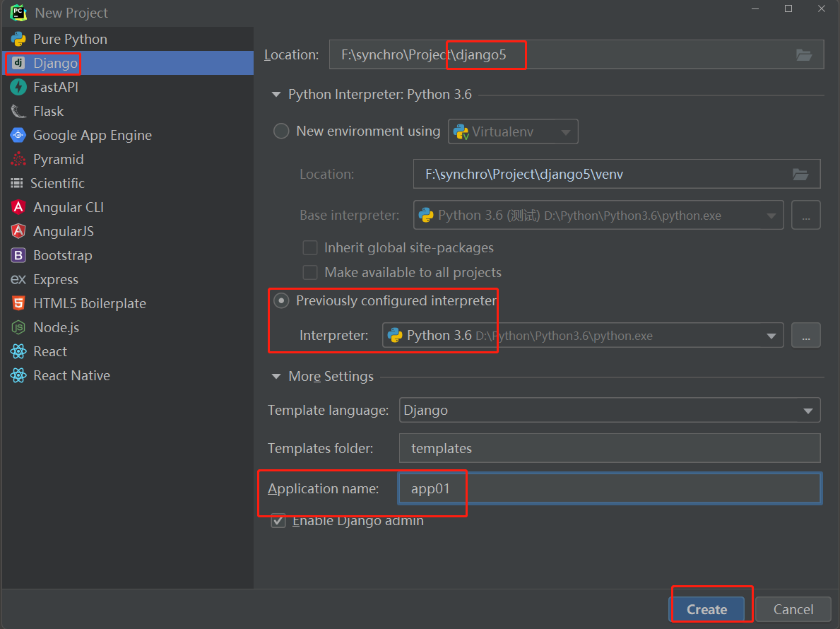The image size is (840, 629).
Task: Browse folder for venv Location
Action: (800, 174)
